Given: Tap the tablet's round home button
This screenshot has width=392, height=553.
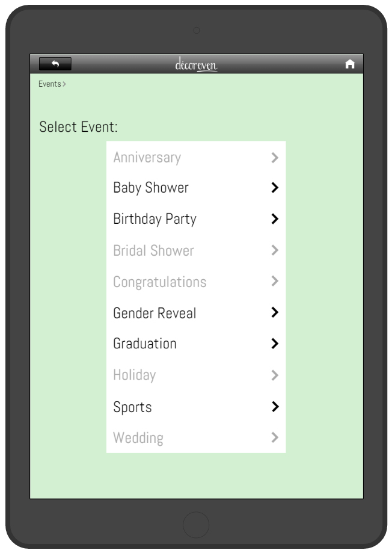Looking at the screenshot, I should tap(196, 525).
